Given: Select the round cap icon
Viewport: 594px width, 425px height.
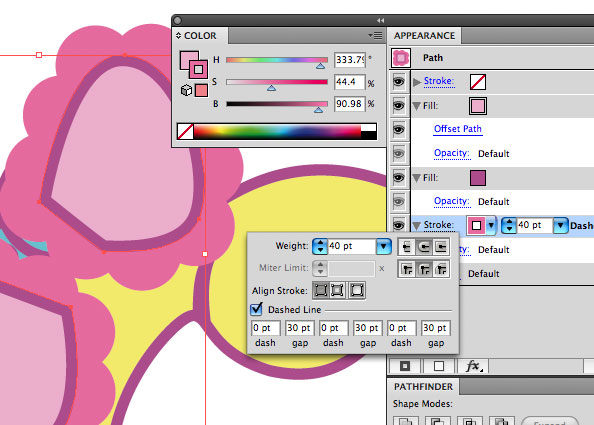Looking at the screenshot, I should pyautogui.click(x=424, y=247).
